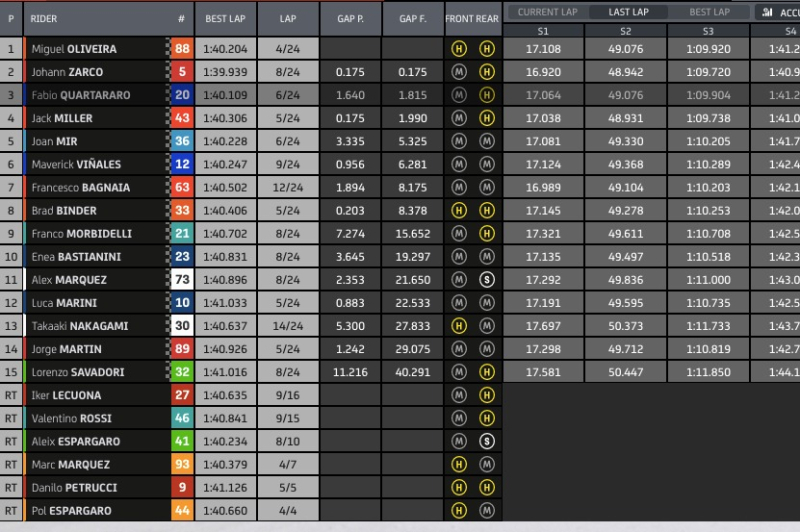Sort by the BEST LAP column header
The image size is (800, 532).
pos(224,18)
